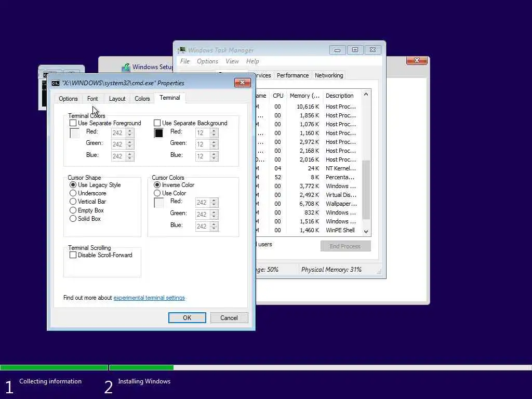532x399 pixels.
Task: Click the 10,616 K memory cell
Action: click(308, 107)
